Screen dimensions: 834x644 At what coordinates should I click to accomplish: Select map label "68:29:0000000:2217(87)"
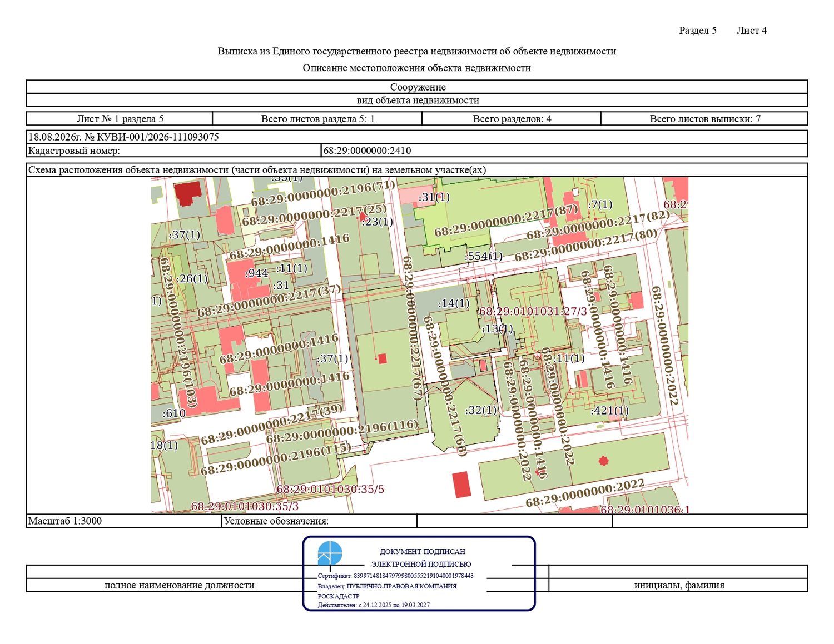(507, 220)
